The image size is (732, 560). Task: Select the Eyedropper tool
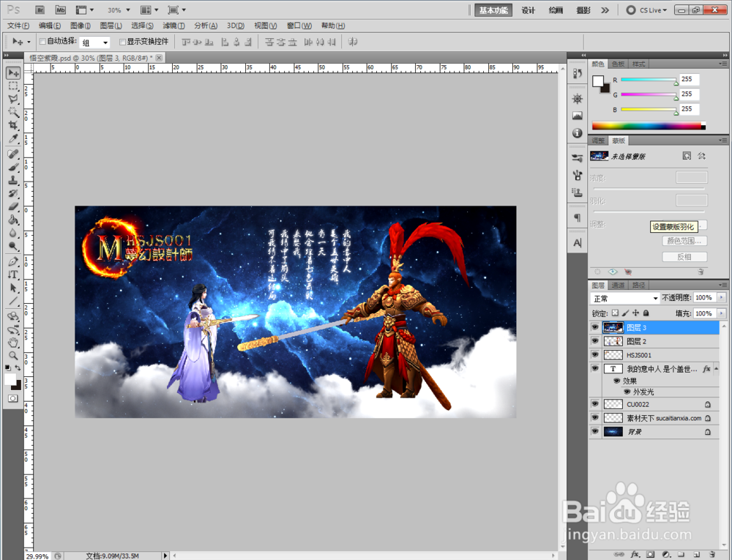[13, 138]
